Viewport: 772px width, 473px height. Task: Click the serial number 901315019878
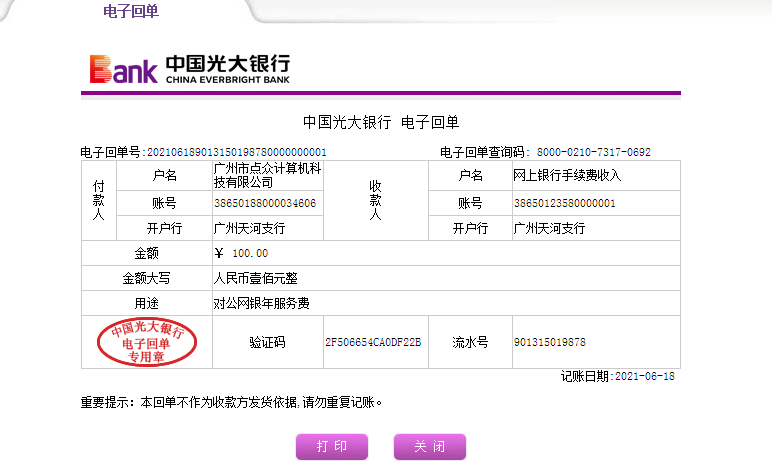(x=550, y=342)
